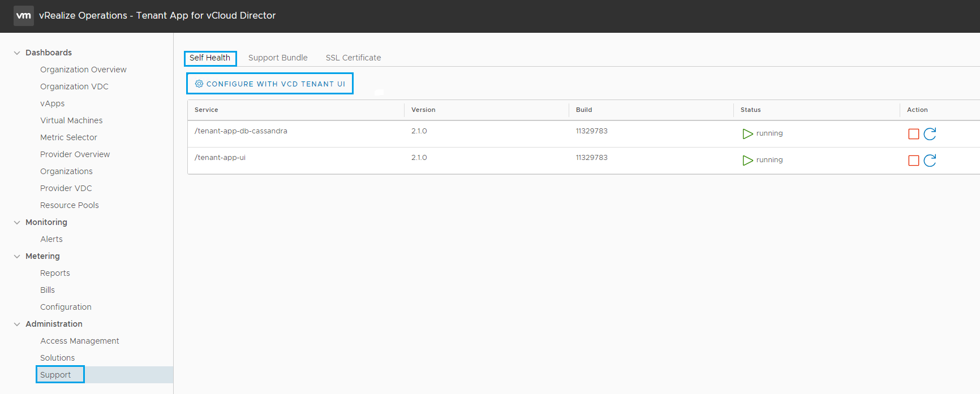Sort by the Service column header
Image resolution: width=980 pixels, height=394 pixels.
tap(207, 110)
